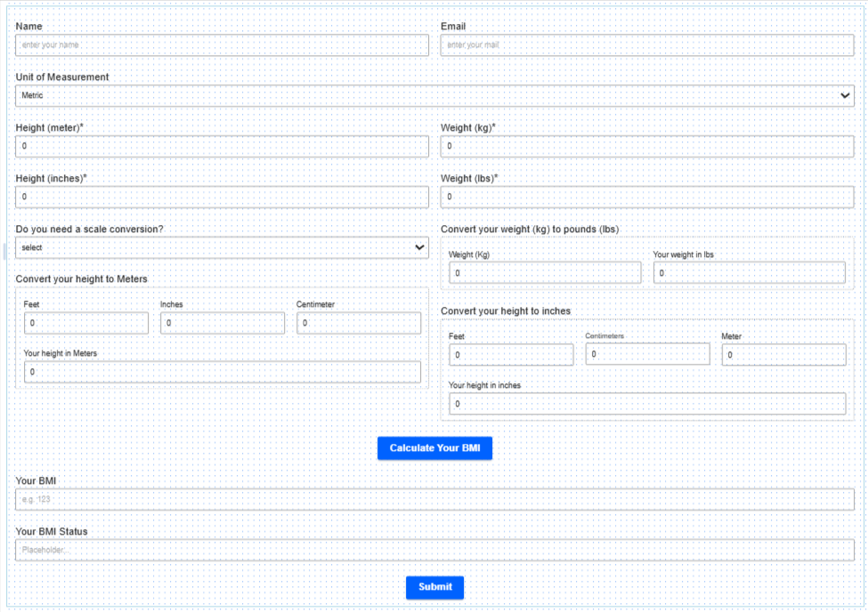Image resolution: width=868 pixels, height=612 pixels.
Task: Open the Unit of Measurement dropdown
Action: pos(434,96)
